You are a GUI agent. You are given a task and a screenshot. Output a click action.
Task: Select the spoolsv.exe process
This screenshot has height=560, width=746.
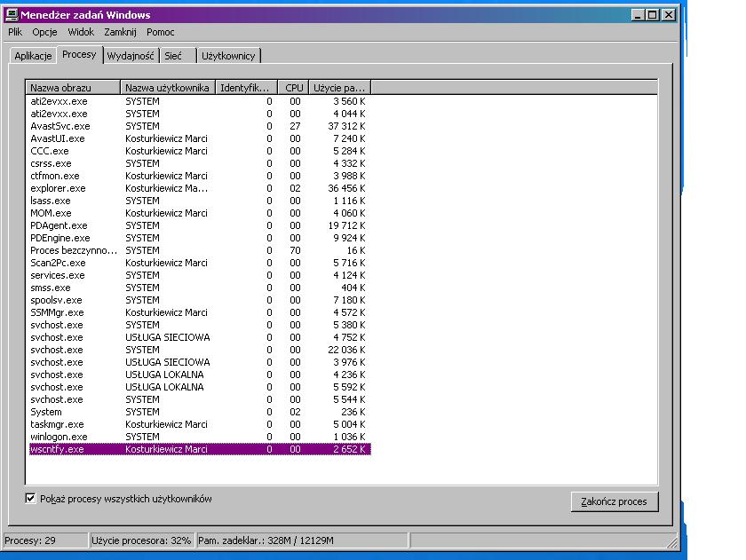point(200,300)
